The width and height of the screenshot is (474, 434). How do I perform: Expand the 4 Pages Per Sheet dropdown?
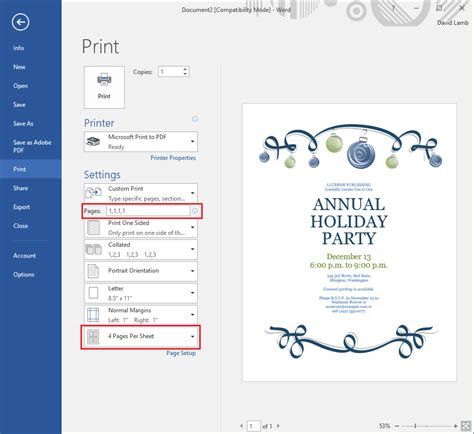click(x=141, y=337)
